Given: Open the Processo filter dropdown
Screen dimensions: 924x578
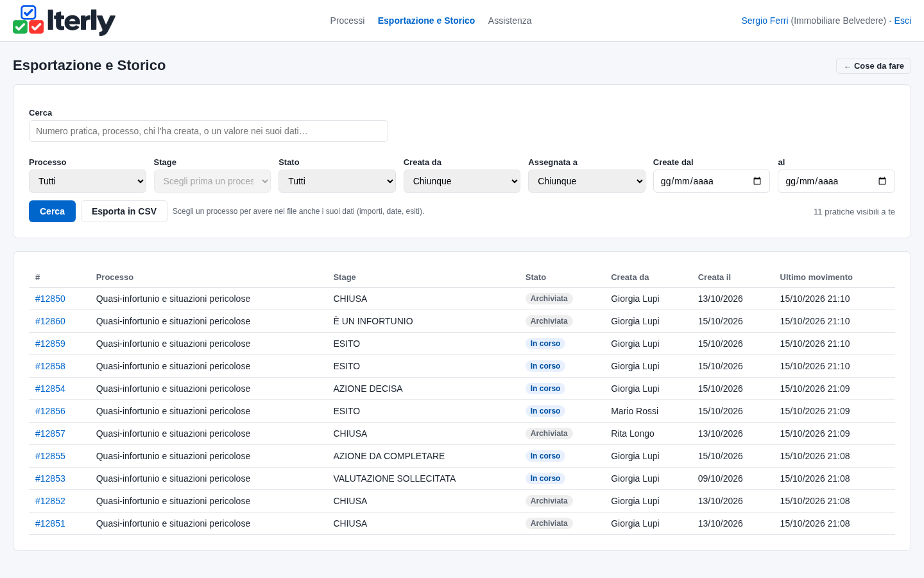Looking at the screenshot, I should [87, 181].
